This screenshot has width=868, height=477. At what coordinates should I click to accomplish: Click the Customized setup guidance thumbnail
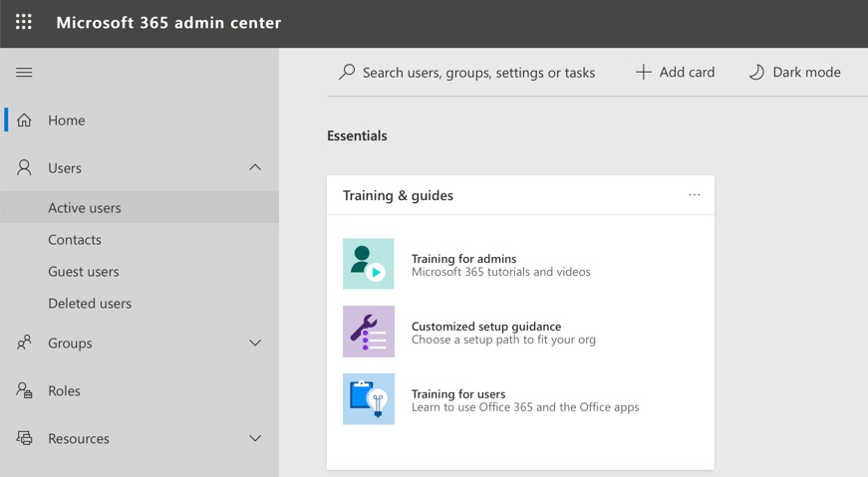tap(369, 332)
